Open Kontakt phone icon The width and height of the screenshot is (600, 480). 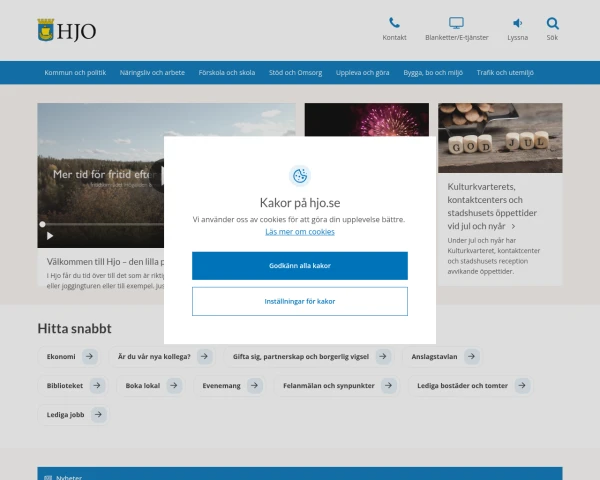tap(394, 23)
